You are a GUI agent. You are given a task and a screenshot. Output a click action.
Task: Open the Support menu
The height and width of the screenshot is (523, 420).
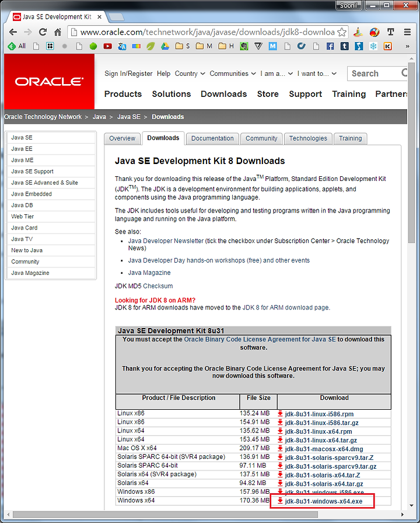click(x=305, y=94)
